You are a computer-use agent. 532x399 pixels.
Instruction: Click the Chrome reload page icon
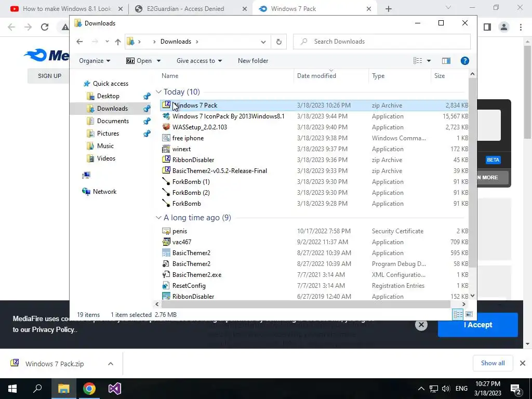[x=45, y=27]
